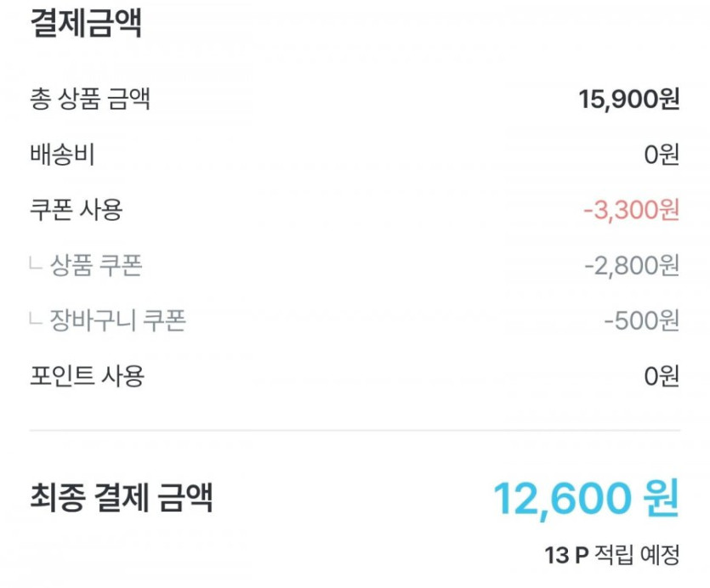Click the divider above 최종 결제 금액
Screen dimensions: 710x588
(x=355, y=430)
